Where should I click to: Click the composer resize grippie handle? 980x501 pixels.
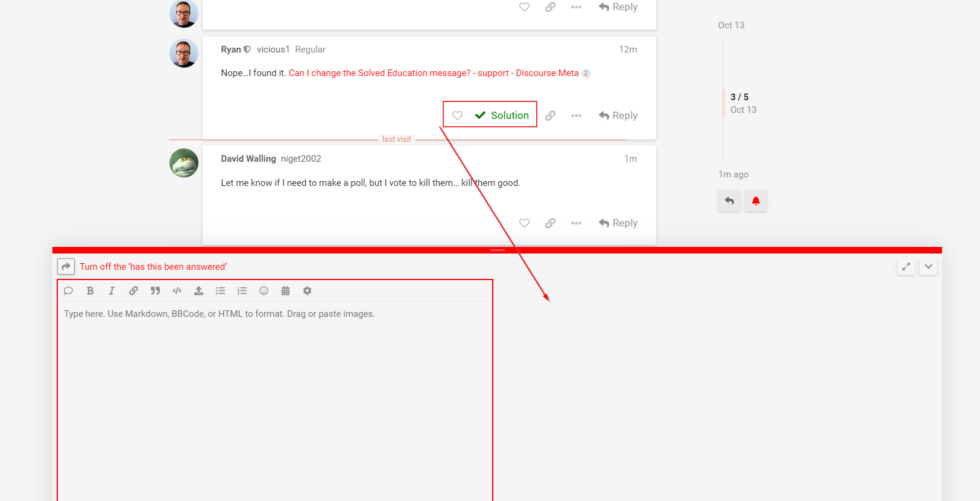[498, 250]
